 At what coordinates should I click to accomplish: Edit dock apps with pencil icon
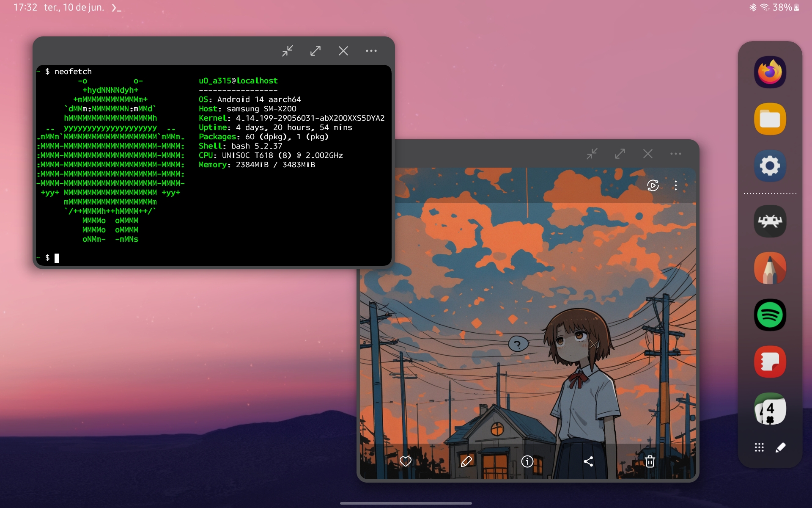(x=781, y=447)
